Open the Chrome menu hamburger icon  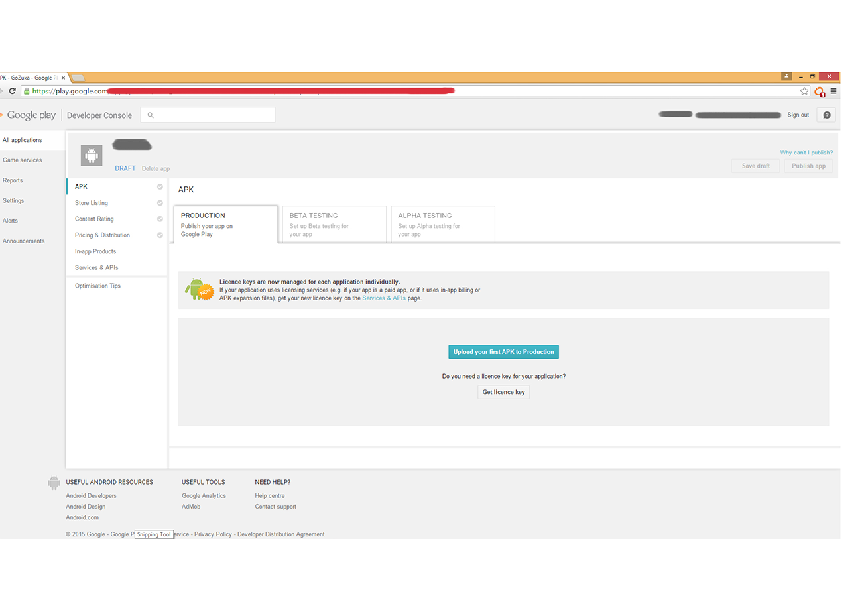click(833, 91)
